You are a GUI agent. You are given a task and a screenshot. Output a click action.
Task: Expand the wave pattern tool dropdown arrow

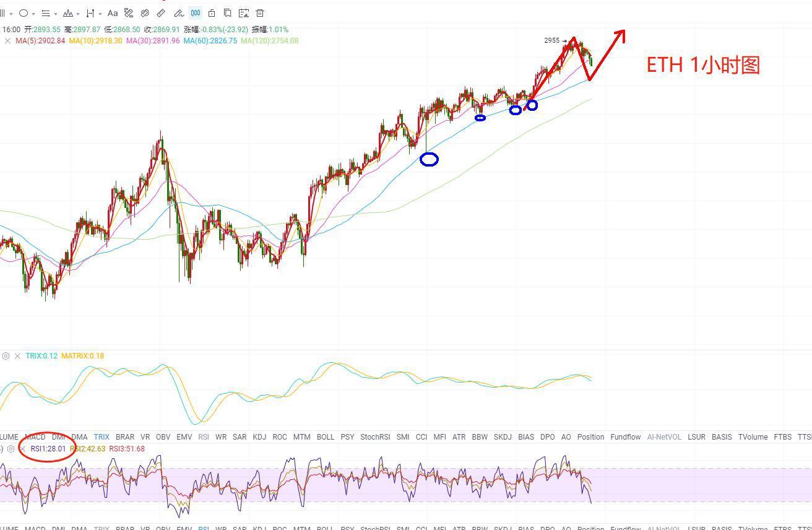pos(78,14)
